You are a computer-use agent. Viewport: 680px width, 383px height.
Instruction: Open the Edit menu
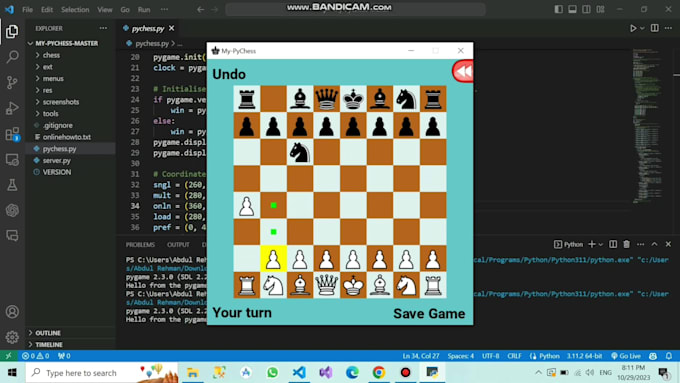point(47,10)
